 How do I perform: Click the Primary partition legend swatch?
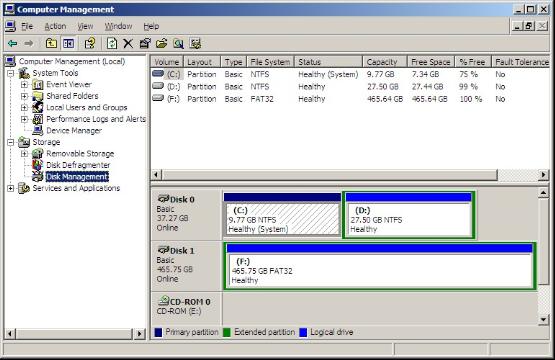point(158,332)
